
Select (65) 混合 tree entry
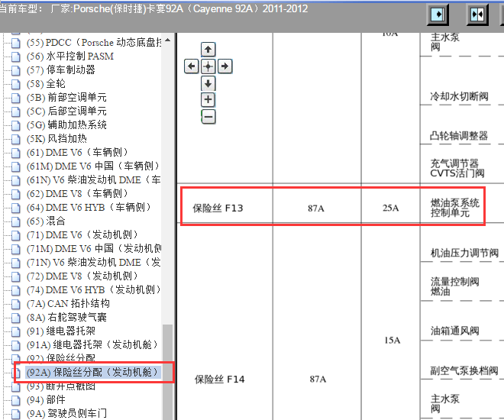[46, 221]
